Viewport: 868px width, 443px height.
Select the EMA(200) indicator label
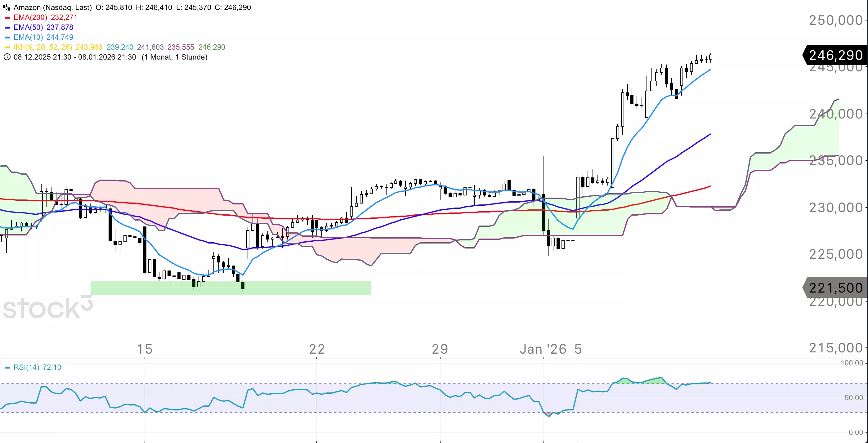(x=30, y=17)
